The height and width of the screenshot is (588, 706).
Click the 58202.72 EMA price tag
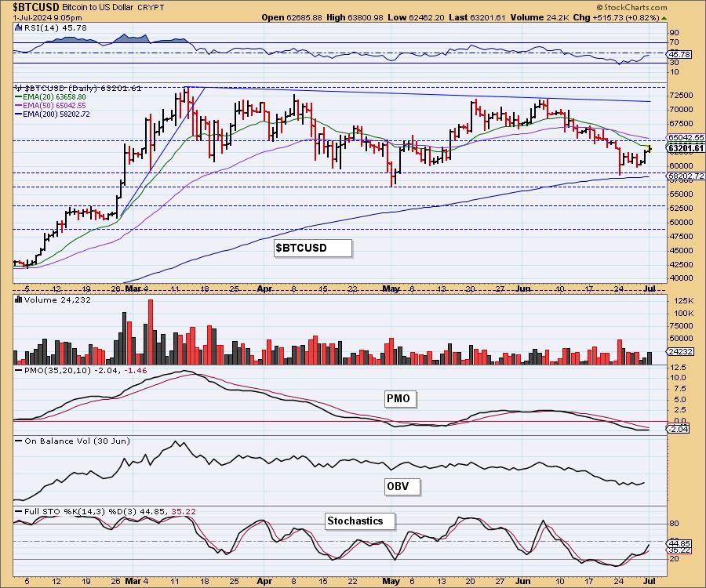pos(686,176)
